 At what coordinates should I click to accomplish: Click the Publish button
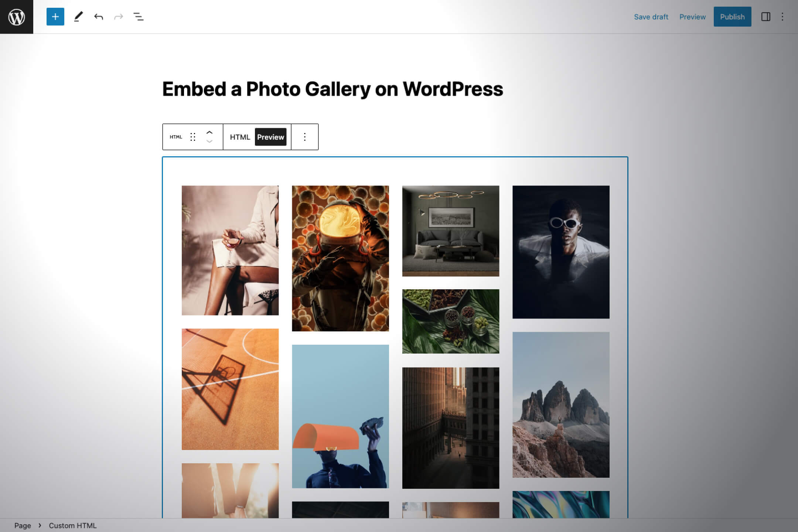(732, 17)
